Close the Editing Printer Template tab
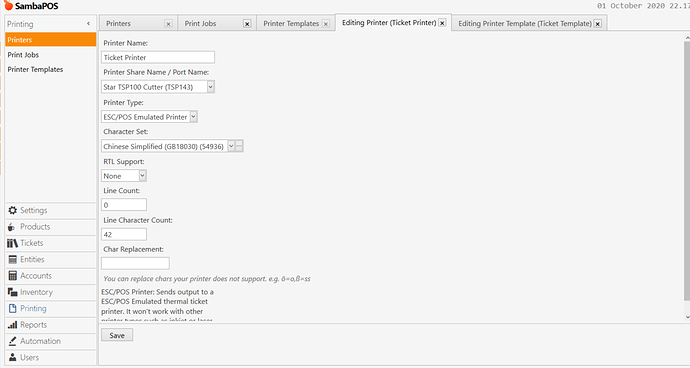 click(x=598, y=24)
